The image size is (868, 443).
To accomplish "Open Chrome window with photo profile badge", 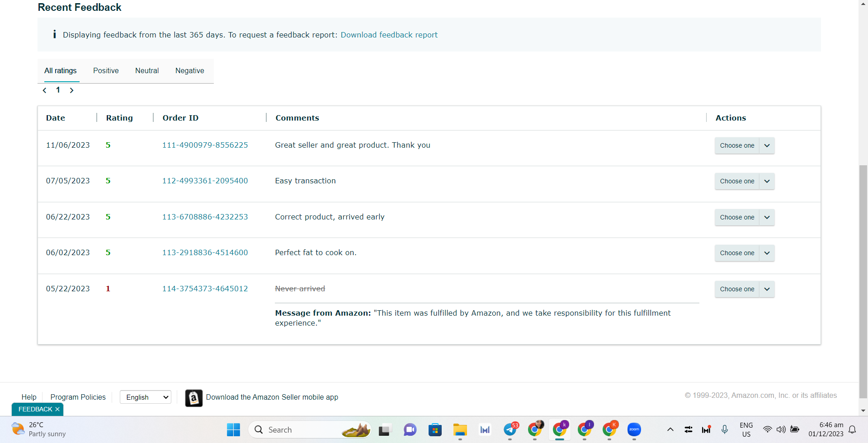I will [x=535, y=430].
